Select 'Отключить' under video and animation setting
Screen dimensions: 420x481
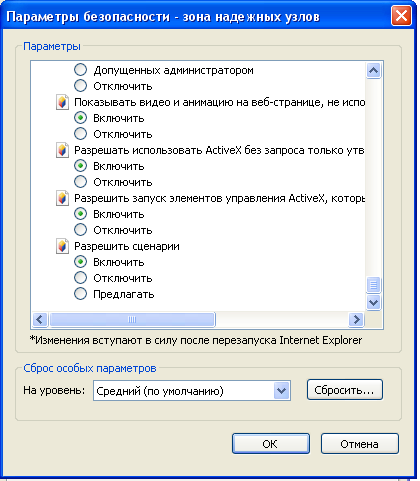tap(80, 134)
